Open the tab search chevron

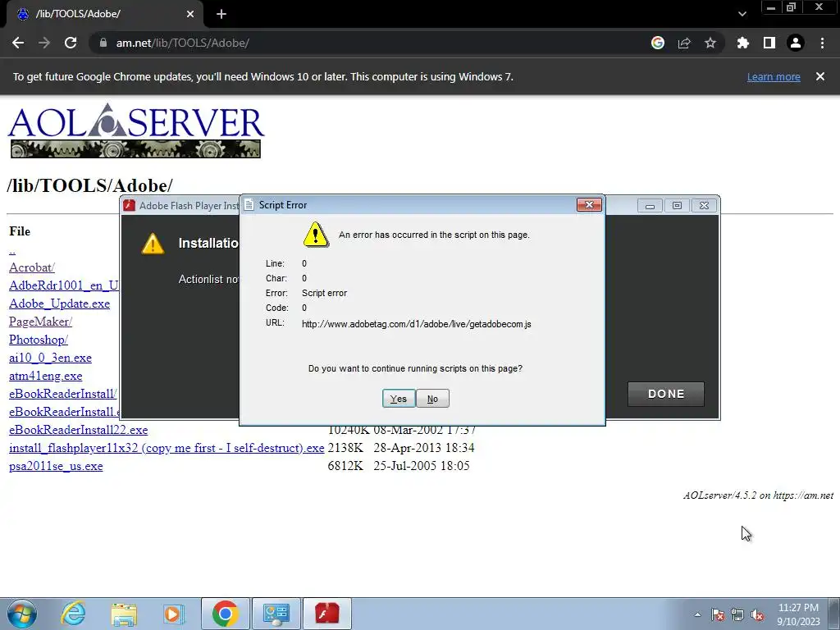point(742,14)
